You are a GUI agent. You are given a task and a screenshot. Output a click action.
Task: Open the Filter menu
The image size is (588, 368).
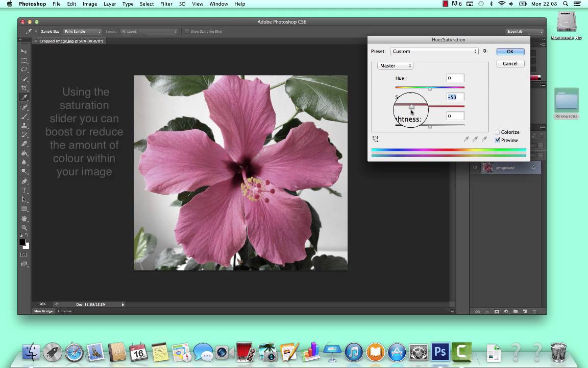(166, 4)
